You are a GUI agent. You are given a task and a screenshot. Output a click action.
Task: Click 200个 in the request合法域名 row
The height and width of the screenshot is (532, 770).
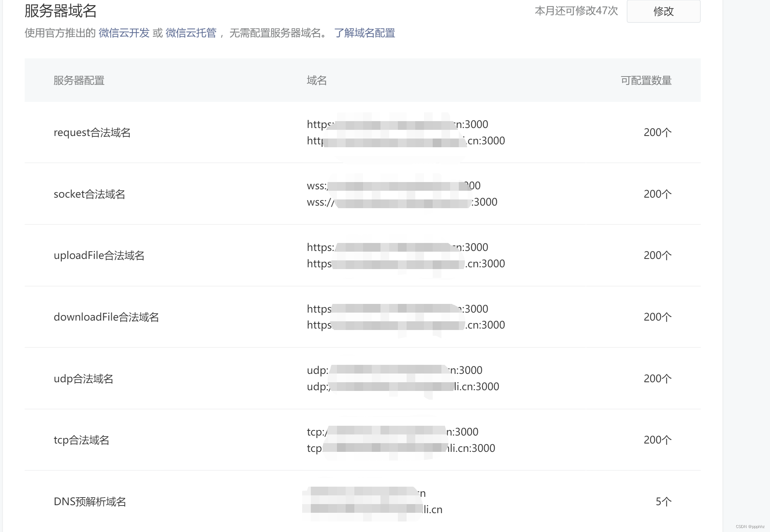pos(658,132)
